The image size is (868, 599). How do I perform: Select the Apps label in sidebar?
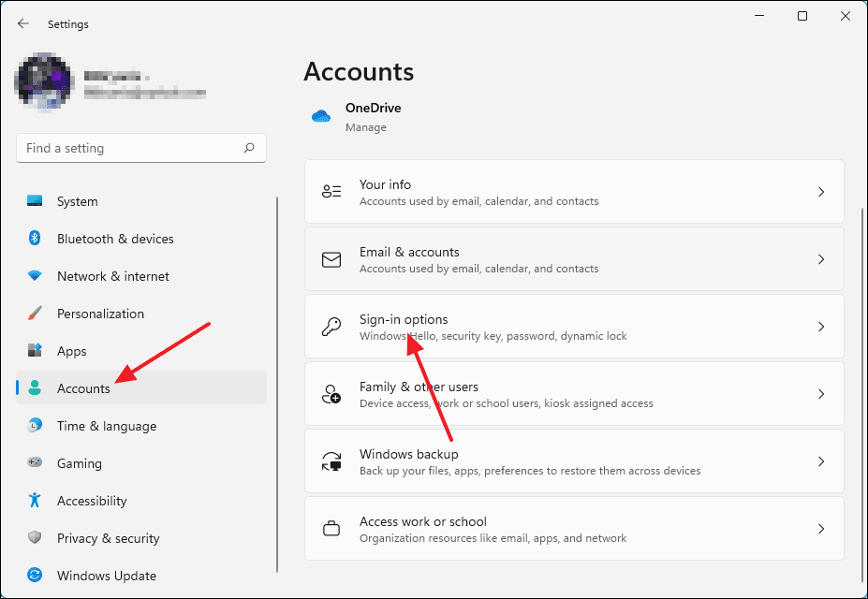[x=71, y=351]
